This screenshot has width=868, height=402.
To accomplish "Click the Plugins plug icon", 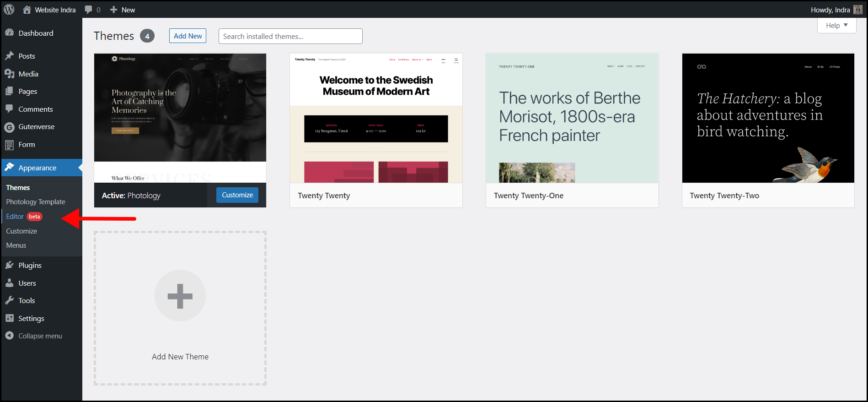I will [x=9, y=265].
